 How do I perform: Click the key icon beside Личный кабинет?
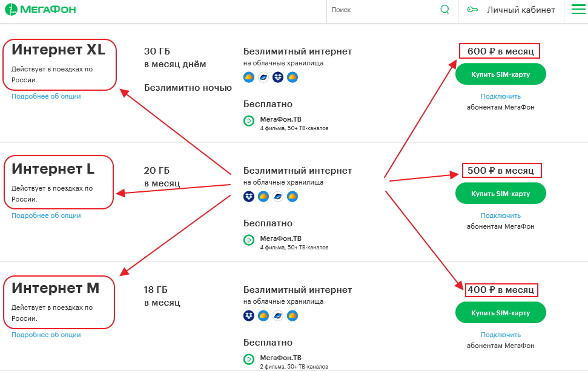pyautogui.click(x=473, y=10)
